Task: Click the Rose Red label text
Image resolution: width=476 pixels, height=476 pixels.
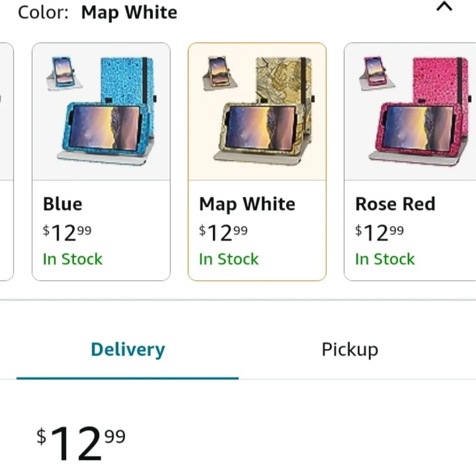Action: (x=395, y=204)
